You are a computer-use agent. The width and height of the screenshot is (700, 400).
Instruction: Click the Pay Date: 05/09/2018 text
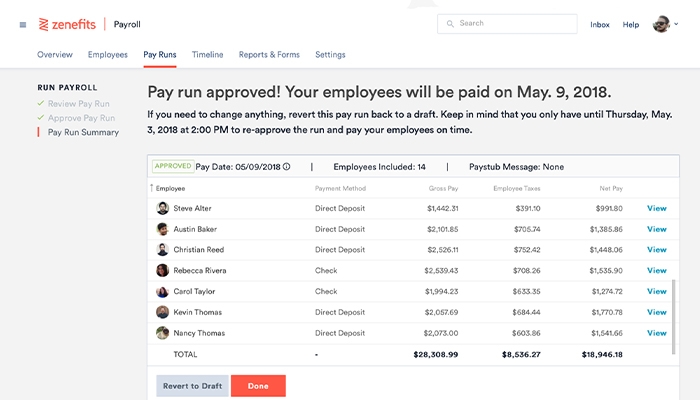coord(238,167)
